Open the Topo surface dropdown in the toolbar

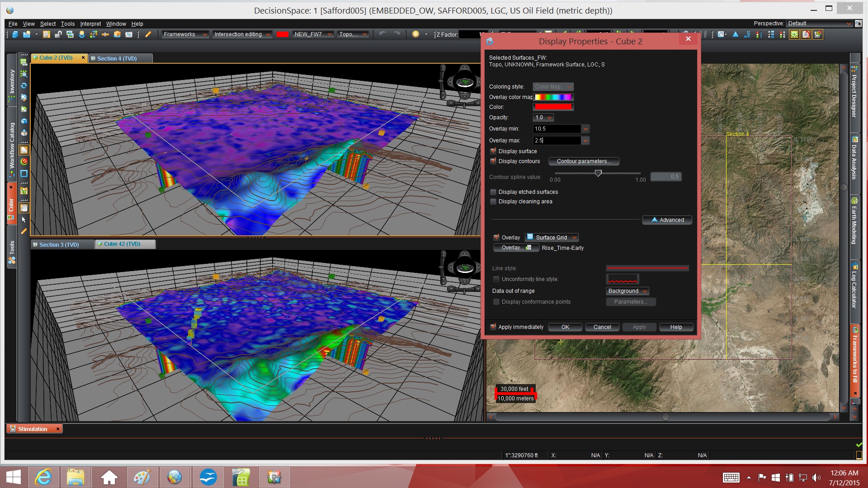[353, 34]
